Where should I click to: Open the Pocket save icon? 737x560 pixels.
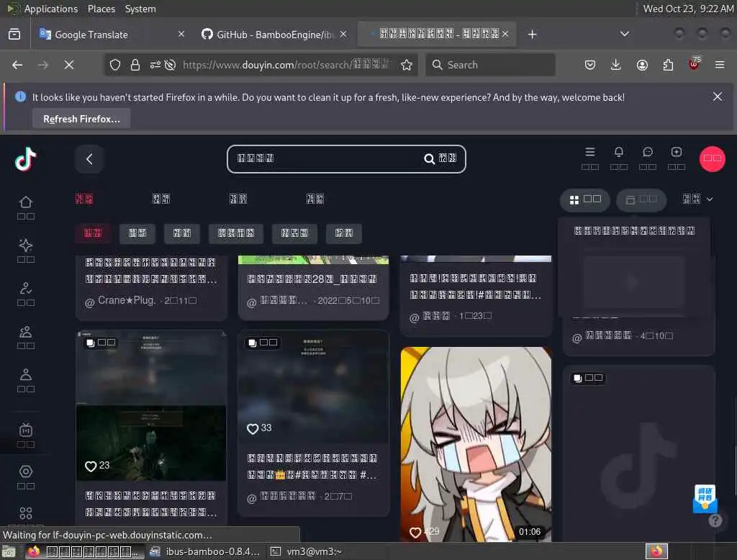coord(590,65)
